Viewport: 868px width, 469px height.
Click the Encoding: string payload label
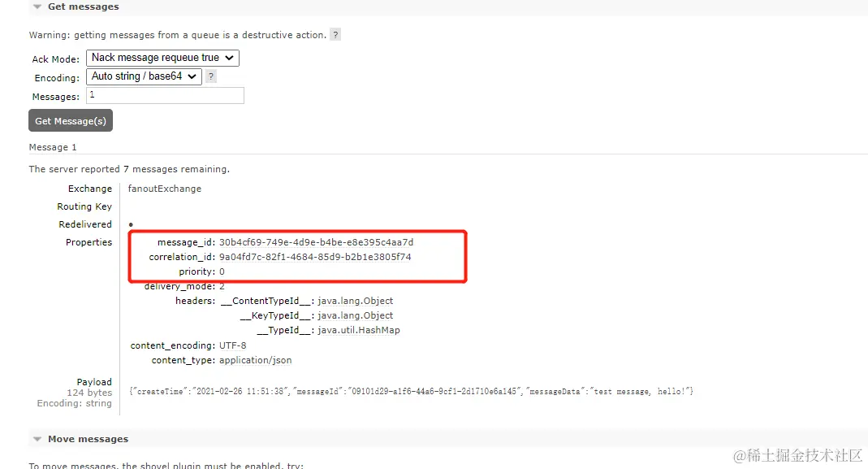(x=74, y=403)
